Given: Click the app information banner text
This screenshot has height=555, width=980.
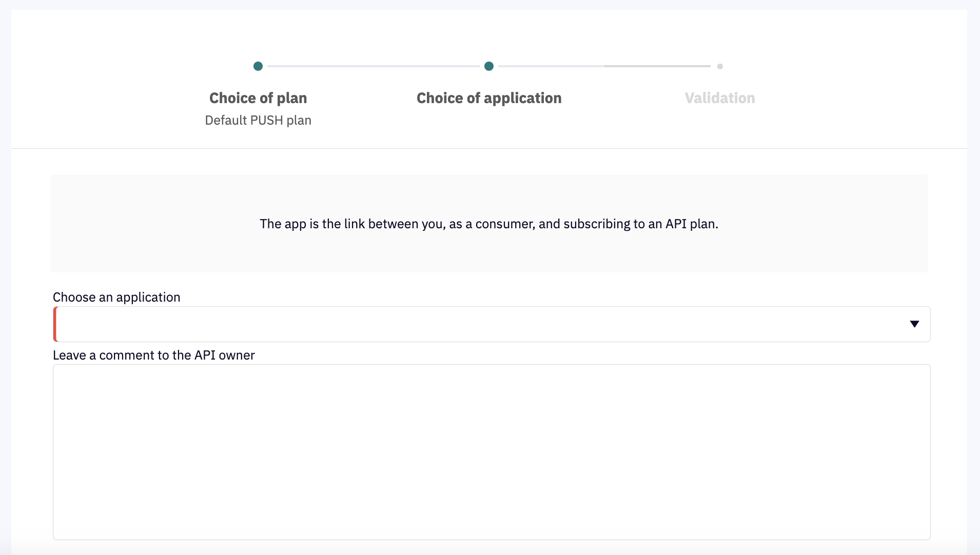Looking at the screenshot, I should point(489,224).
